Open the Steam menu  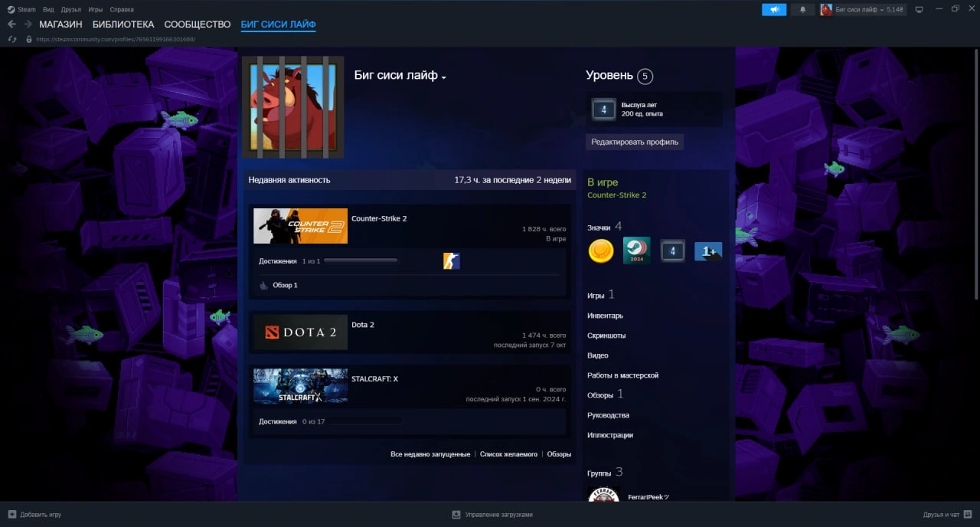[27, 9]
